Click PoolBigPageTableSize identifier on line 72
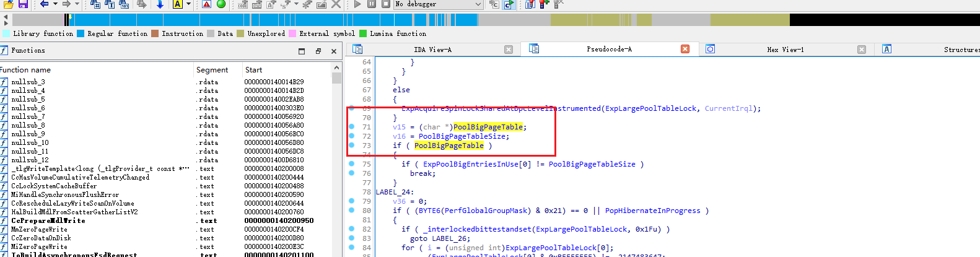The height and width of the screenshot is (257, 980). 463,136
